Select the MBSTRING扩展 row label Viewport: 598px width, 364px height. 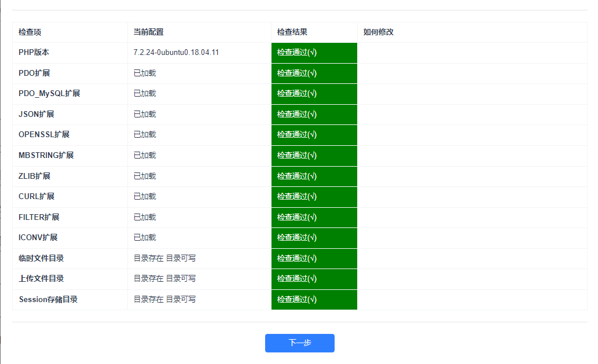[x=46, y=156]
